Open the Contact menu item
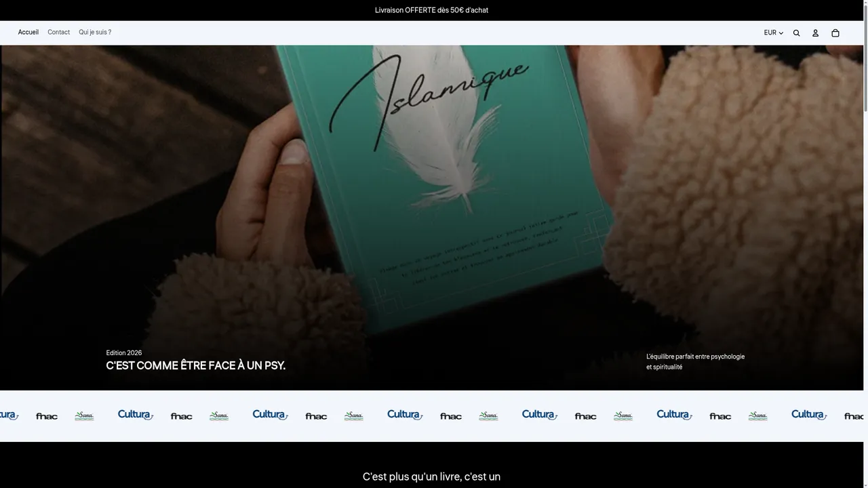The width and height of the screenshot is (868, 488). coord(58,33)
